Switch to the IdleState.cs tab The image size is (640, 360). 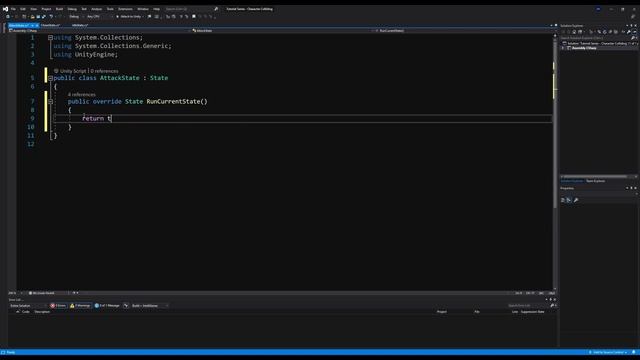[80, 25]
